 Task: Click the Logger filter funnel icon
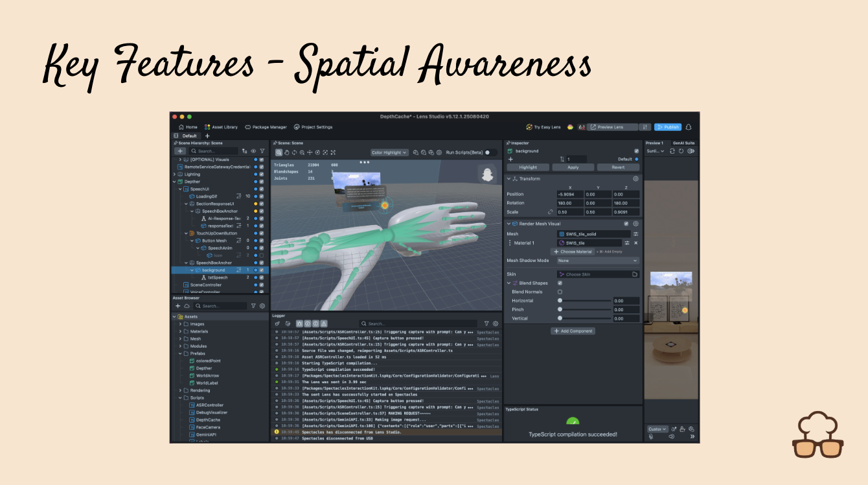486,323
